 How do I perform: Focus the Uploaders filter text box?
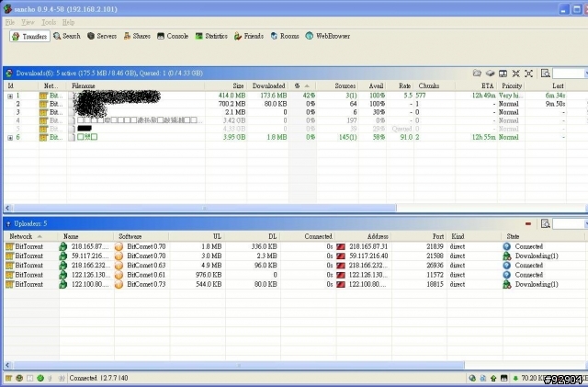570,224
